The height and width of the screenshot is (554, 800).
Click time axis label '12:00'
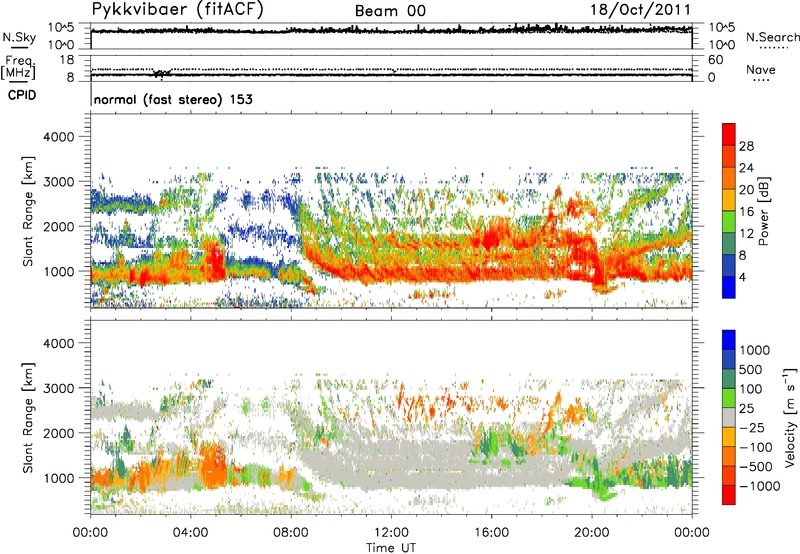pos(391,533)
